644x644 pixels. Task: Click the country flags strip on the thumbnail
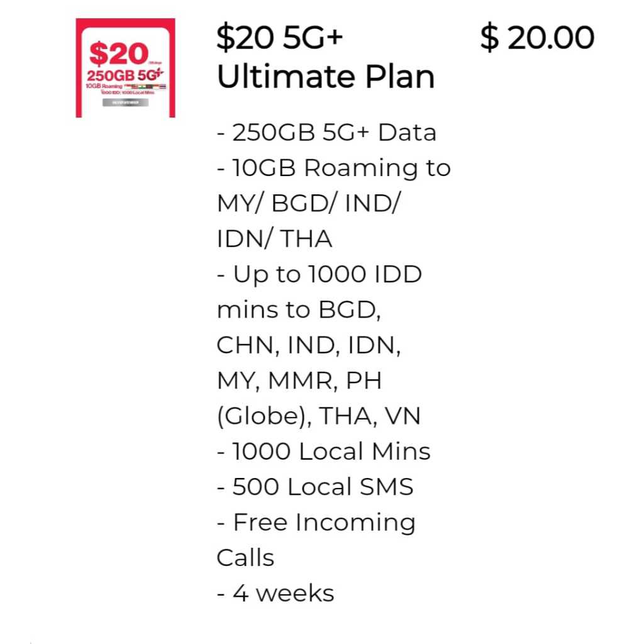click(x=147, y=86)
